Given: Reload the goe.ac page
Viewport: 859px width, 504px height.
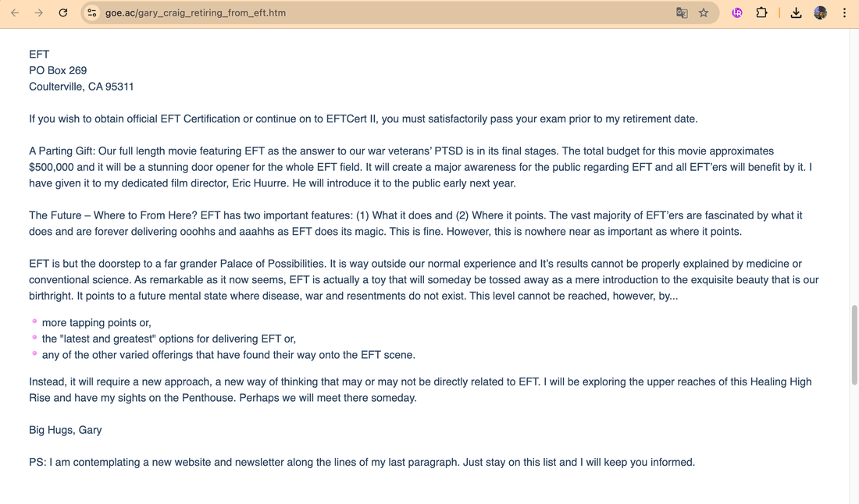Looking at the screenshot, I should pyautogui.click(x=63, y=12).
